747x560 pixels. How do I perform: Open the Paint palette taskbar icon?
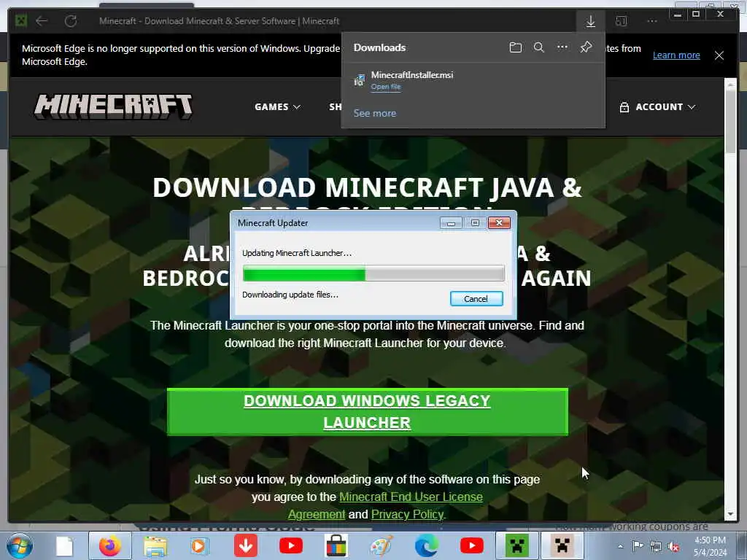click(382, 545)
